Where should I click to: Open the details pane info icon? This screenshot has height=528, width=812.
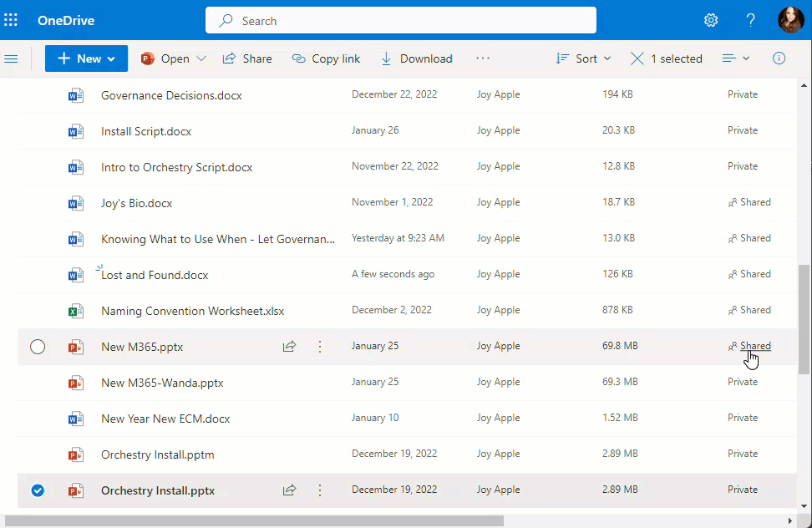779,58
